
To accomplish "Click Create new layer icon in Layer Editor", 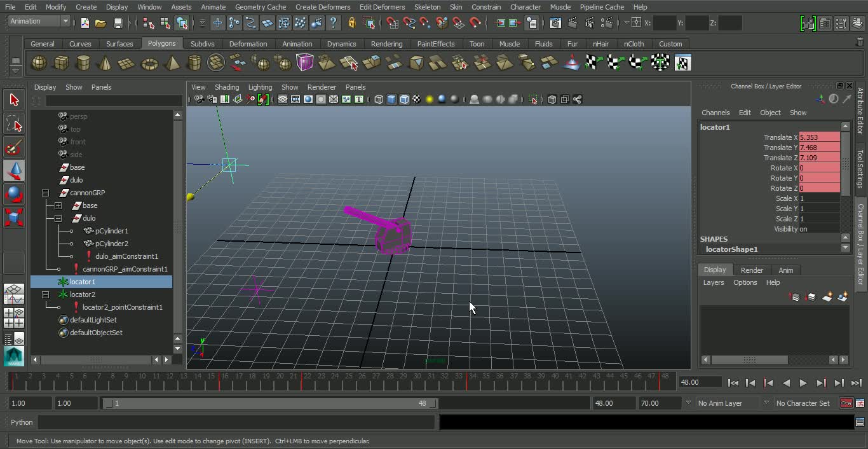I will click(x=827, y=297).
